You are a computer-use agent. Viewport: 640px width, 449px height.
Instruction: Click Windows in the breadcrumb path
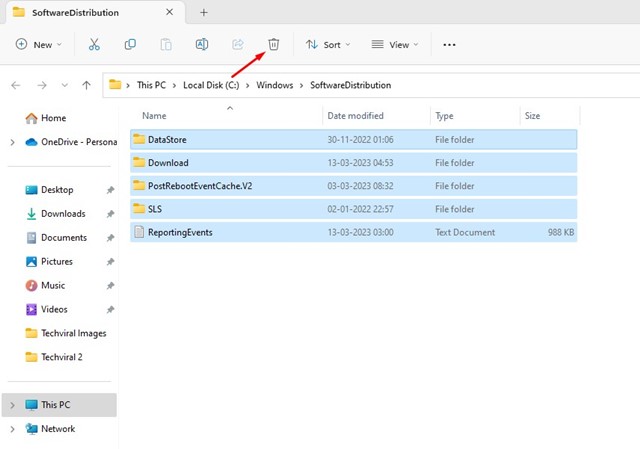coord(275,85)
